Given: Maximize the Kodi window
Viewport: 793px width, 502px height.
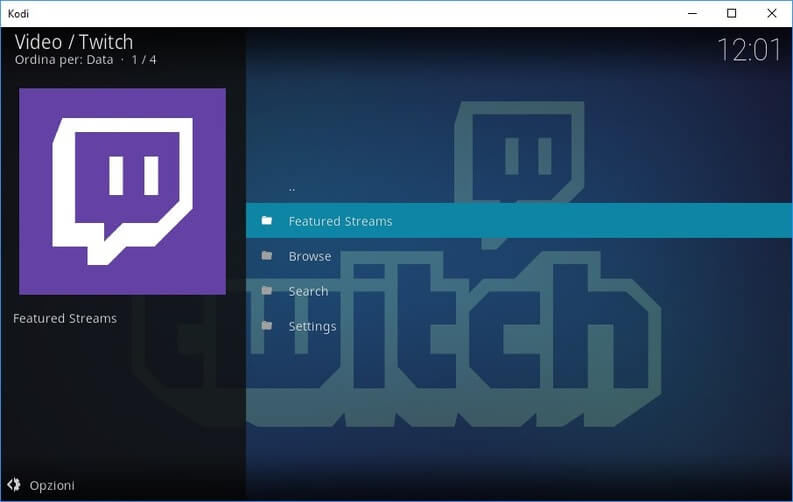Looking at the screenshot, I should tap(731, 14).
